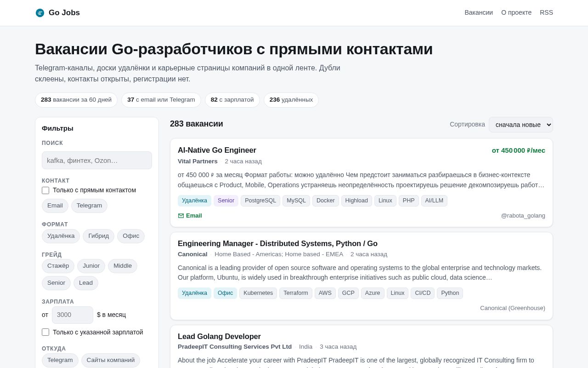Click the AI/LLM tag
Image resolution: width=588 pixels, height=368 pixels.
coord(434,201)
